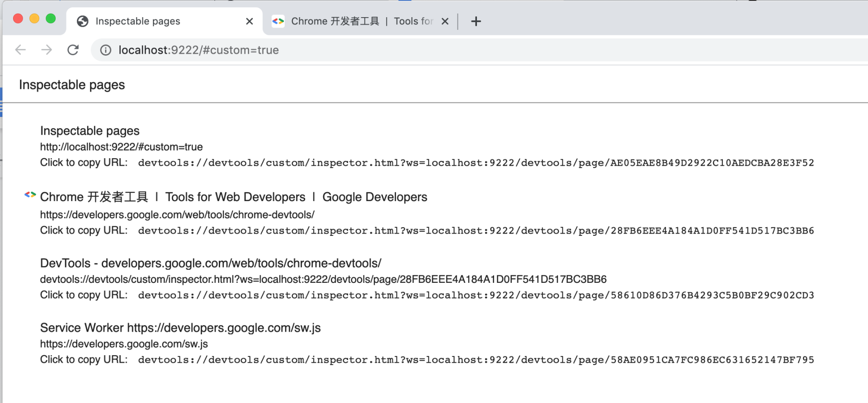Open the Service Worker sw.js target link
Viewport: 868px width, 403px height.
pyautogui.click(x=180, y=328)
